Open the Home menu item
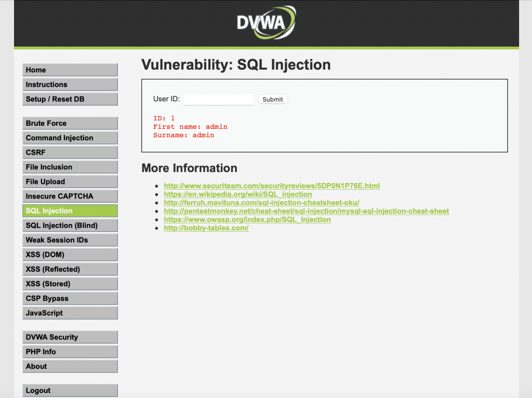 click(x=70, y=70)
